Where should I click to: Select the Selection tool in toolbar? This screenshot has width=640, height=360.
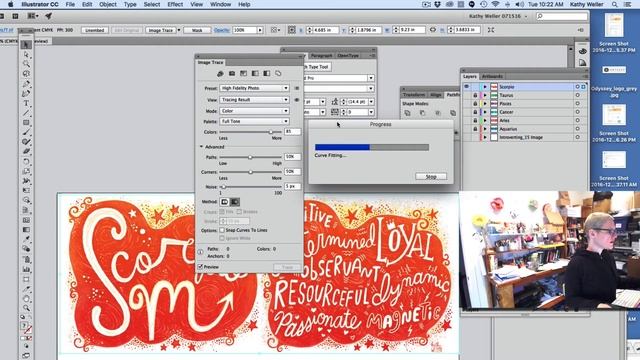click(26, 44)
